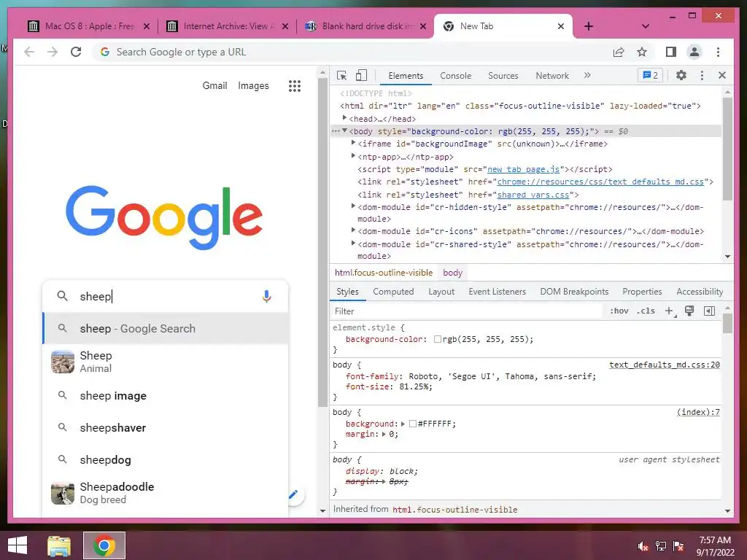
Task: Open the Layout tab
Action: pos(441,292)
